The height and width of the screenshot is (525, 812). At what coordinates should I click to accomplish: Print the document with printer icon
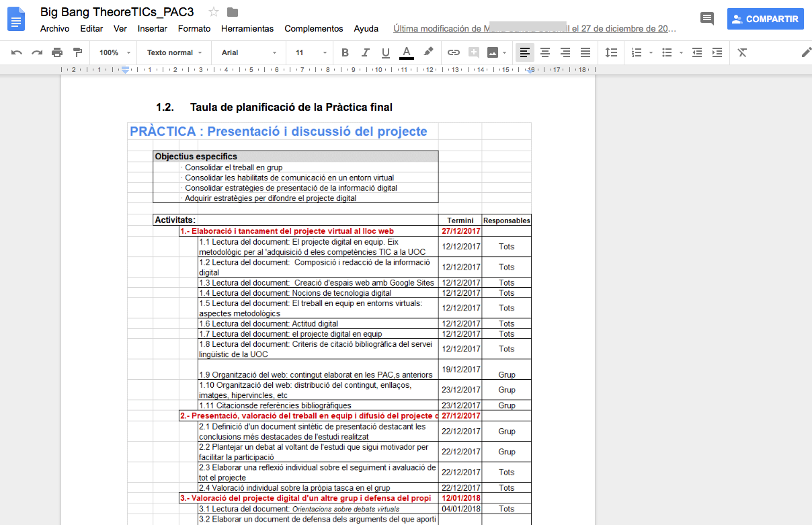pyautogui.click(x=57, y=52)
